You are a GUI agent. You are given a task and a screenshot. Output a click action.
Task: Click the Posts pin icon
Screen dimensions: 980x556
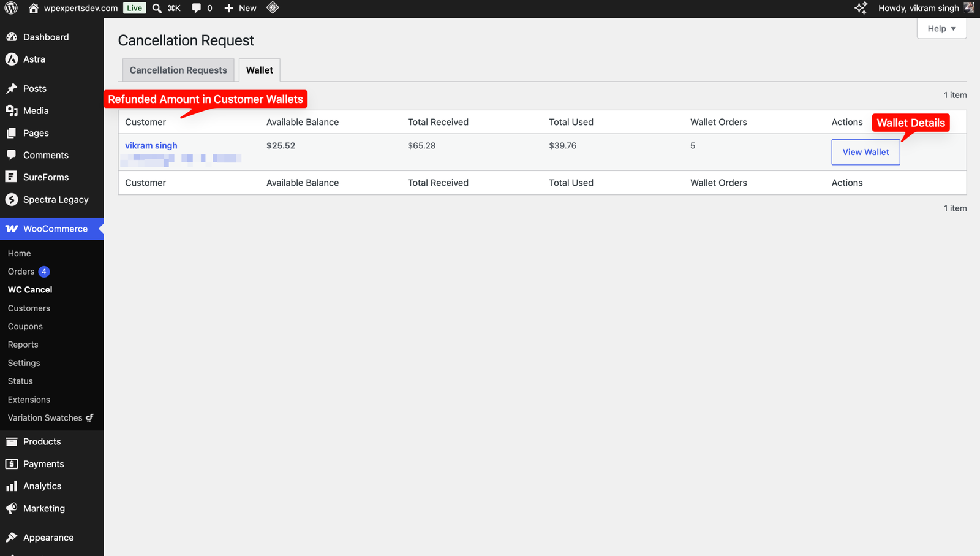tap(12, 88)
